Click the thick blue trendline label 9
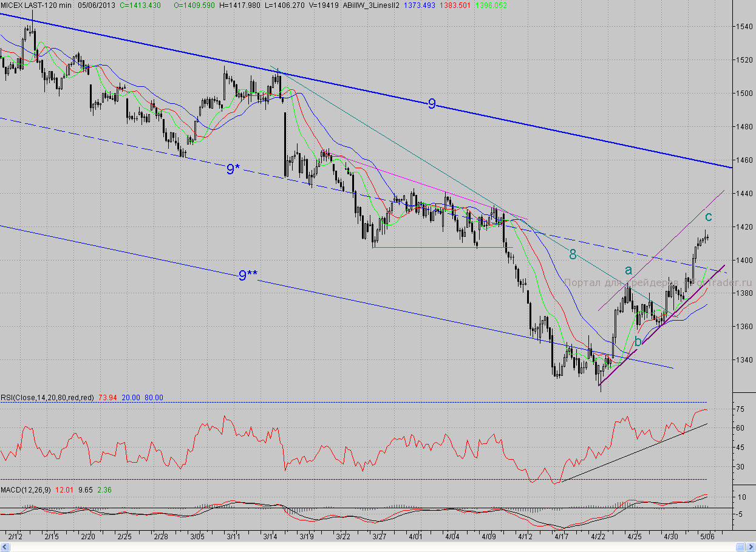This screenshot has width=756, height=552. pyautogui.click(x=432, y=104)
